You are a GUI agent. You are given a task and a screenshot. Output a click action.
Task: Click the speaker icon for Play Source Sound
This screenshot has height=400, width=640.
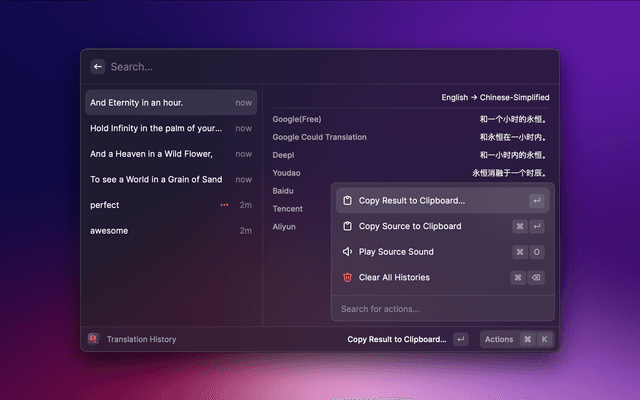click(x=347, y=252)
